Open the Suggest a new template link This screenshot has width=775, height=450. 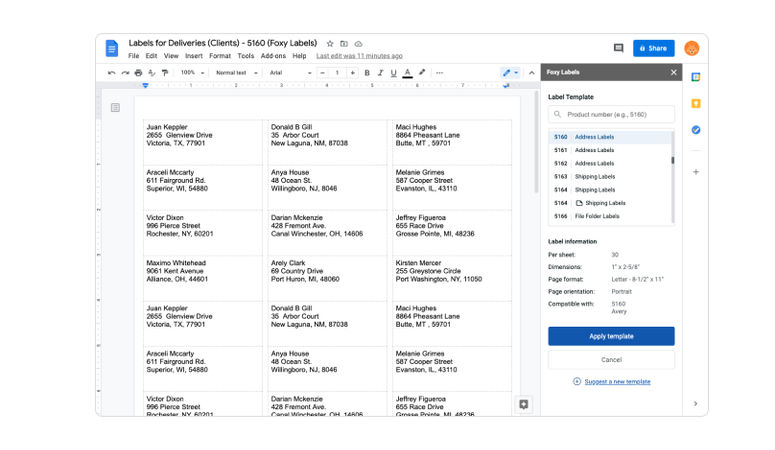click(617, 382)
